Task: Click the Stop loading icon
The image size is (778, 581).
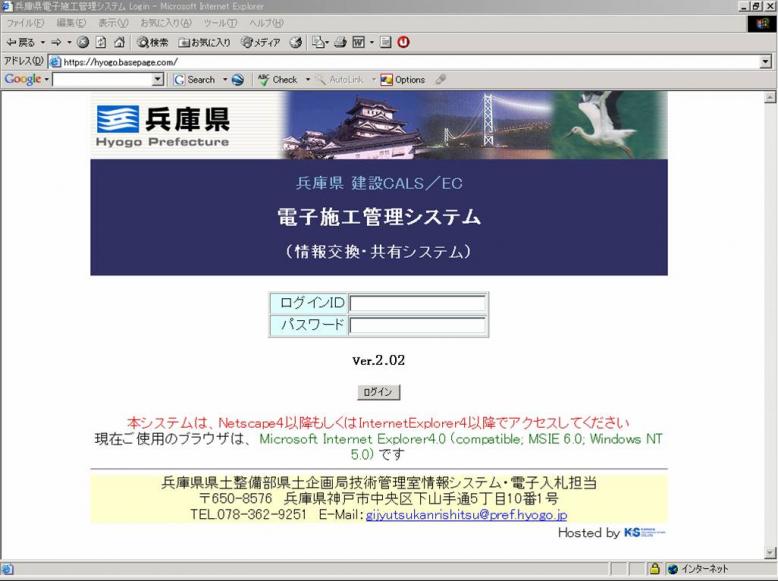Action: pos(83,42)
